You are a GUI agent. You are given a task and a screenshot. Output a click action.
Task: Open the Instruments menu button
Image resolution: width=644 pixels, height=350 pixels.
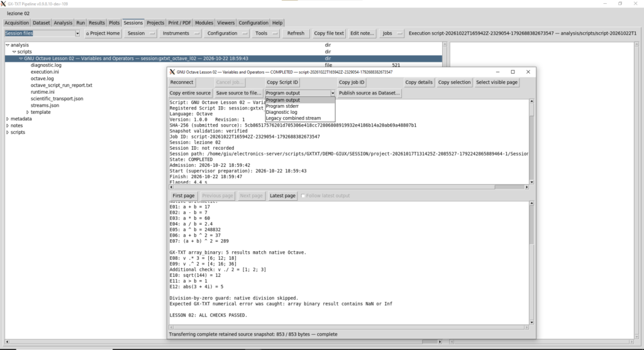180,33
